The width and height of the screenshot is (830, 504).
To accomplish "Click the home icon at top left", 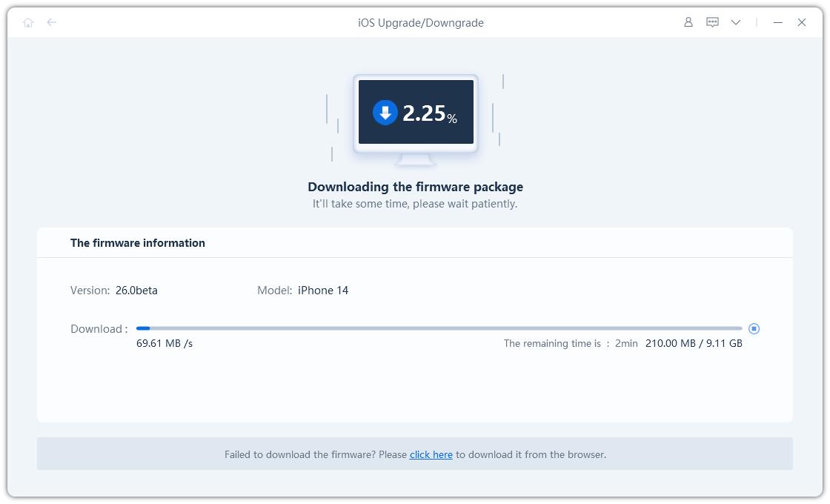I will pos(28,22).
